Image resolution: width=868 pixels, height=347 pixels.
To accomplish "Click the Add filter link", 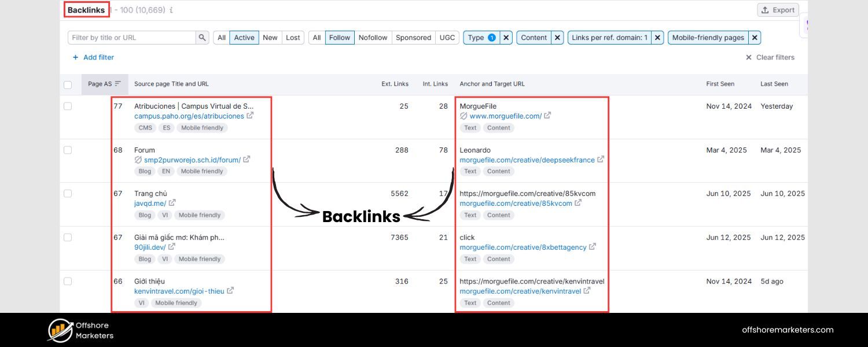I will point(94,57).
